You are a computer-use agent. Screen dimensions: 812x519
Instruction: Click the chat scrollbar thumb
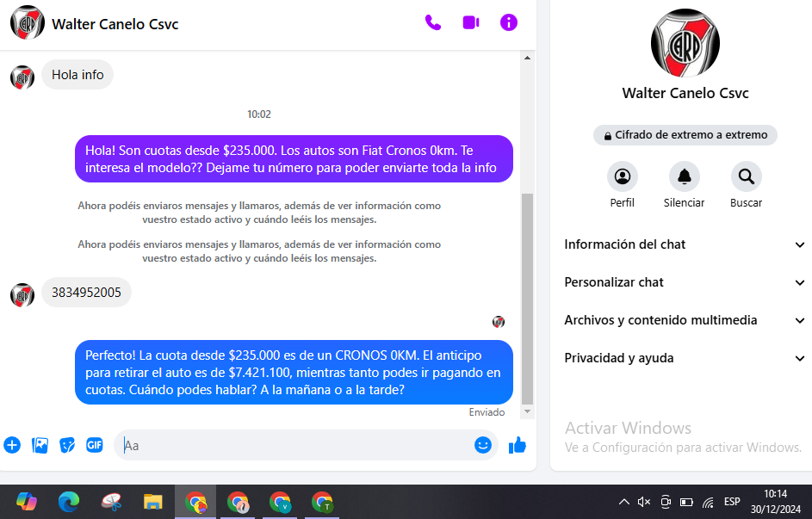pos(527,299)
